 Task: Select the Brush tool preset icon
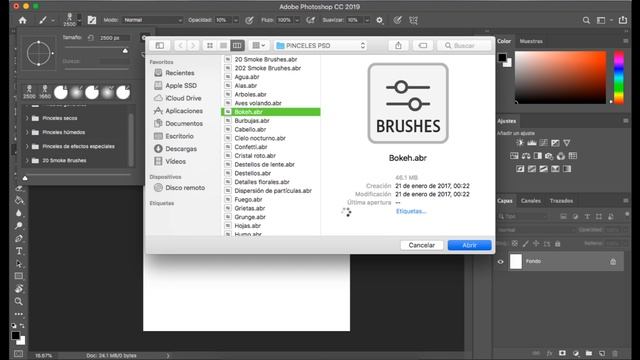coord(43,20)
